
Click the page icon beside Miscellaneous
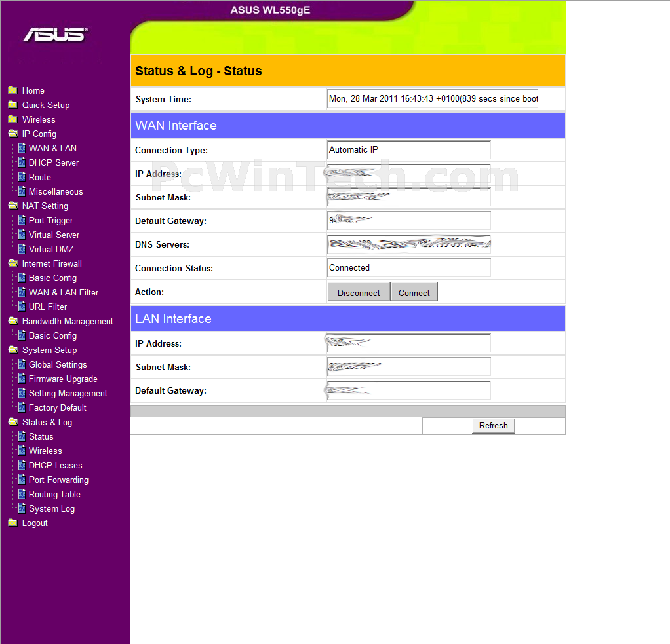[x=22, y=191]
